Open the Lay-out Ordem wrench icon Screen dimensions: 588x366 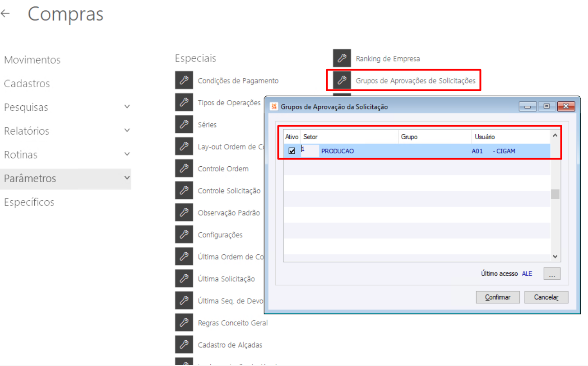pos(184,146)
